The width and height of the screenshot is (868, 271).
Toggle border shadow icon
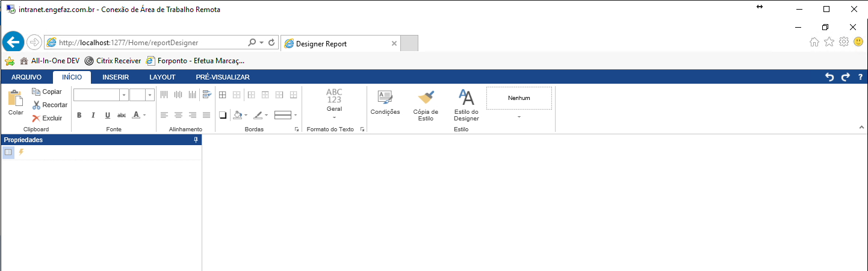pyautogui.click(x=222, y=115)
